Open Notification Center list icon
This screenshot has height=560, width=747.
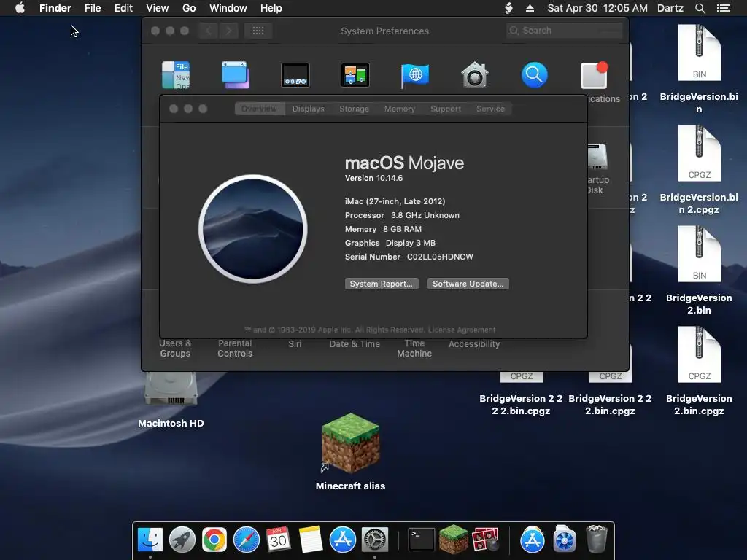tap(724, 8)
